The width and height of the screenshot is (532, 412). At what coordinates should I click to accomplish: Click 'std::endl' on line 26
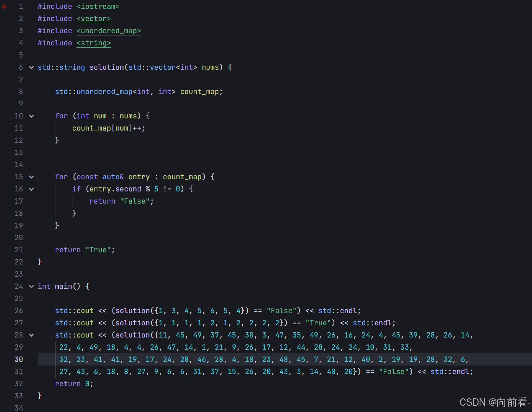click(338, 311)
